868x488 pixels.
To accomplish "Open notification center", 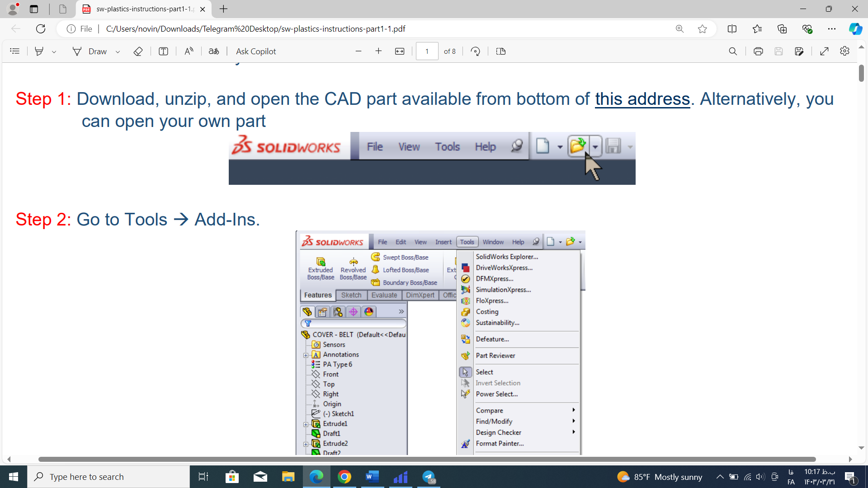I will tap(850, 477).
